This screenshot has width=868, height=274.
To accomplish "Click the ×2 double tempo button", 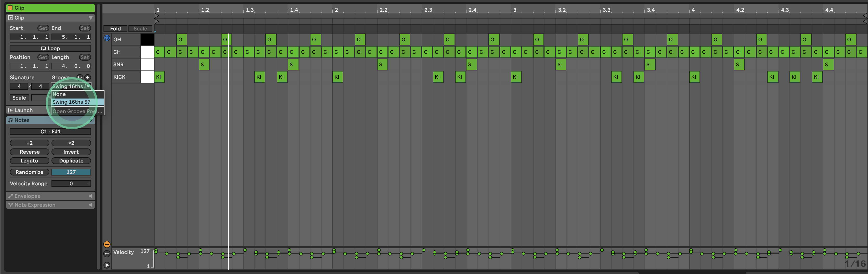I will (71, 143).
